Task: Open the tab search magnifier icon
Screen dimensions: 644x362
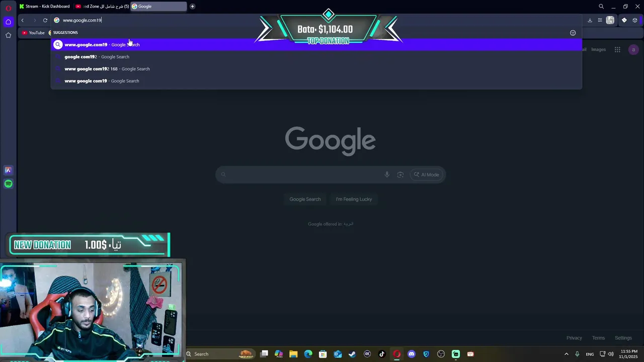Action: coord(601,7)
